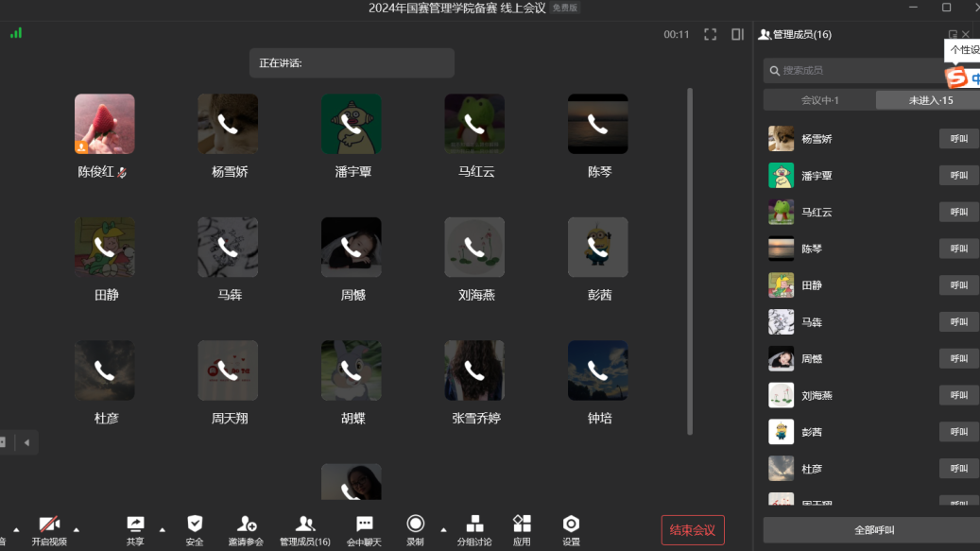The height and width of the screenshot is (551, 980).
Task: Open 设置 settings hexagon icon
Action: tap(571, 525)
